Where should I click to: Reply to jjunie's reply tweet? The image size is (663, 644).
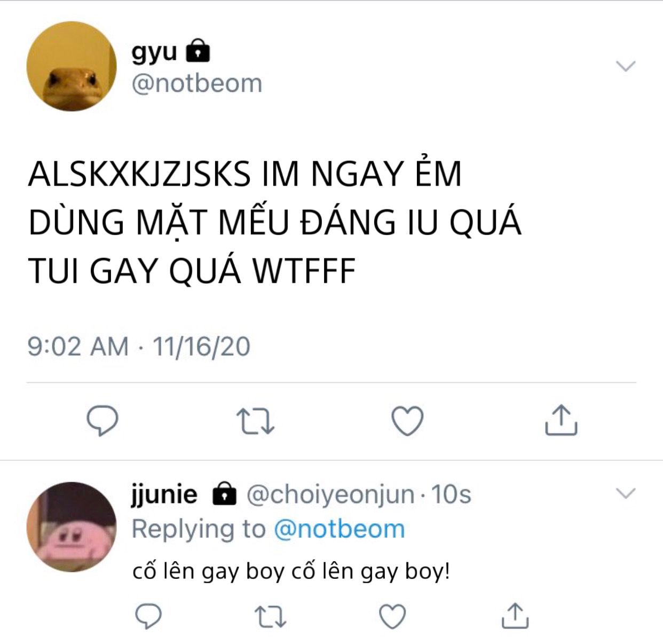tap(148, 616)
